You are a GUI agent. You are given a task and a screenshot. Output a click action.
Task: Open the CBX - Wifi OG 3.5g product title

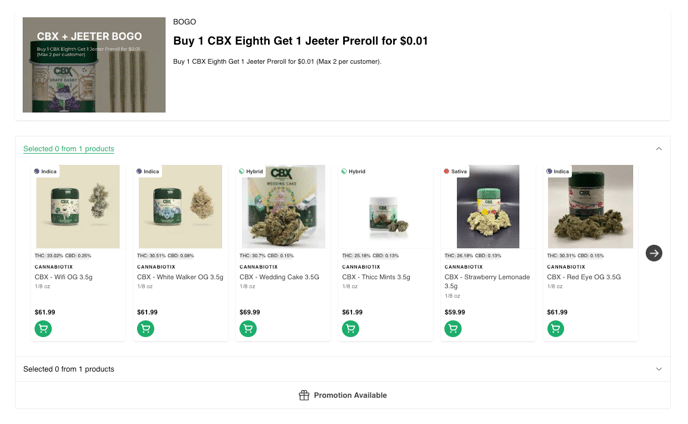pyautogui.click(x=64, y=277)
